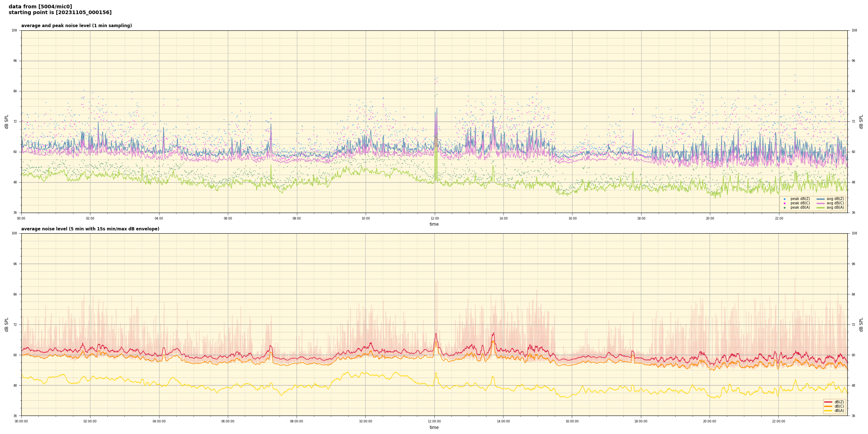
Task: Click orange dB(C) swatch in bottom legend
Action: click(828, 406)
